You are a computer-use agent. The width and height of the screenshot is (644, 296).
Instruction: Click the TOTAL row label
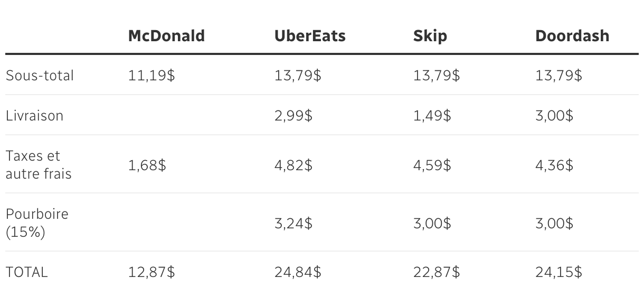point(26,272)
